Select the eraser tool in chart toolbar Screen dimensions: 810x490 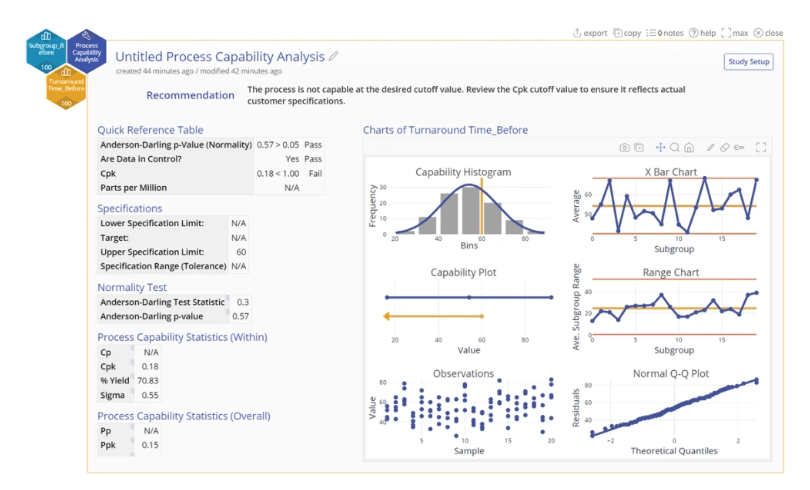(x=725, y=147)
